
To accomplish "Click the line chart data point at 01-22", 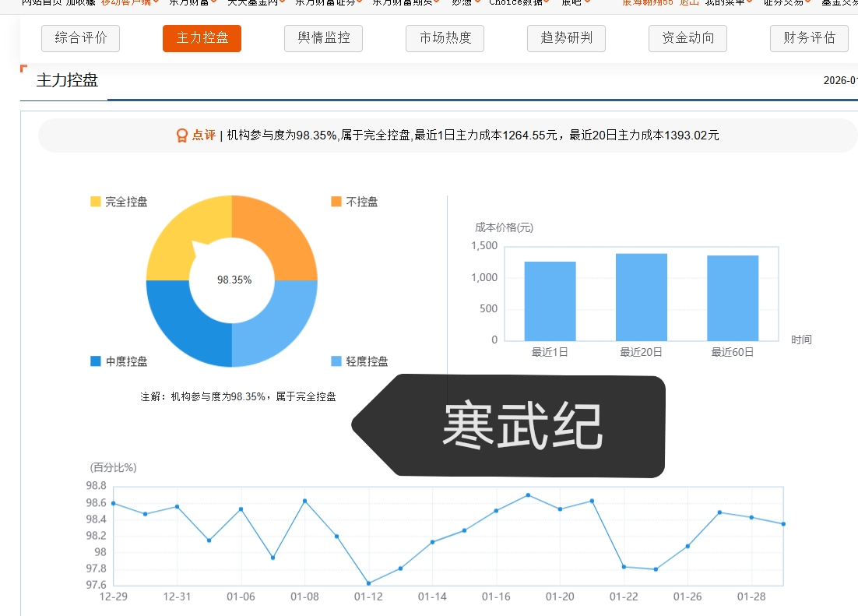I will (624, 567).
